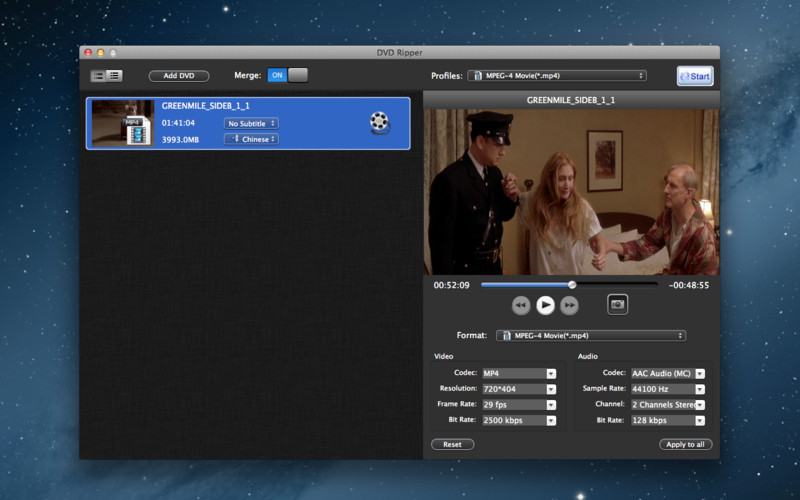Click the rewind playback button
Screen dimensions: 800x500
(521, 305)
